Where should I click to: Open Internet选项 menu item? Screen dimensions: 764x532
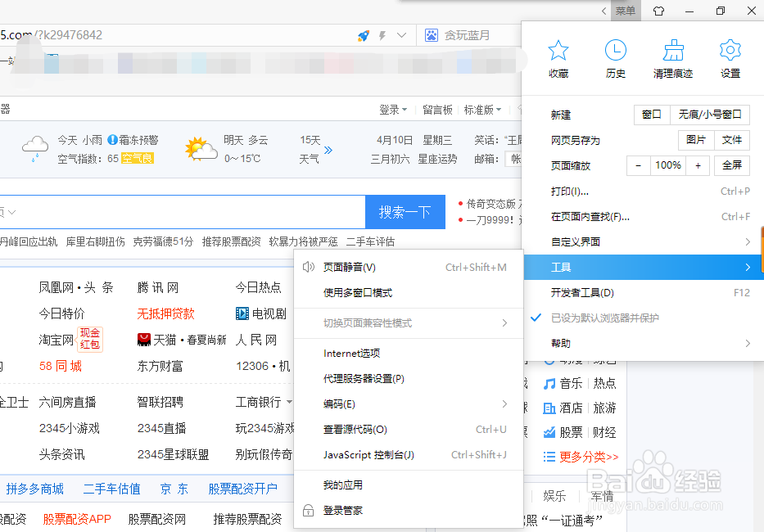pos(409,354)
